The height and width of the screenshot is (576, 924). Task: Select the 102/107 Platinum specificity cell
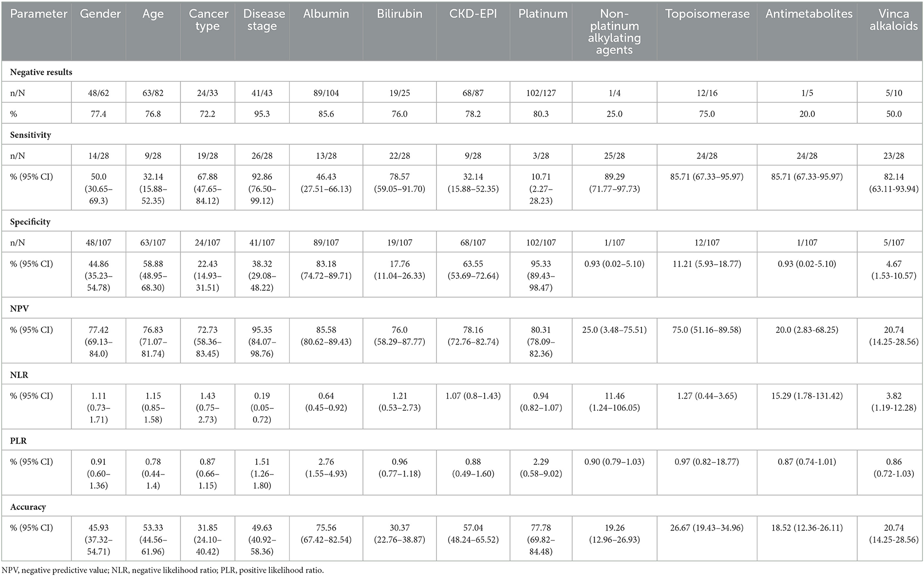point(541,243)
